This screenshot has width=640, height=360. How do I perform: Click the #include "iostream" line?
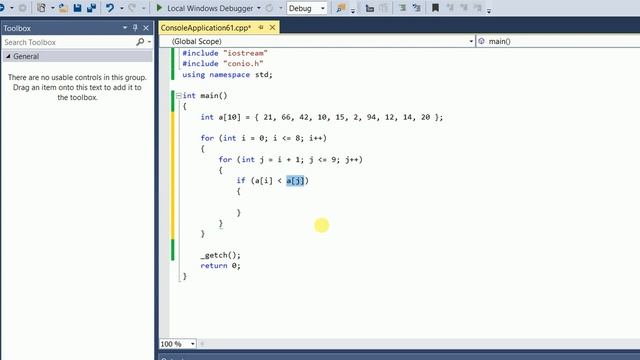click(x=225, y=53)
